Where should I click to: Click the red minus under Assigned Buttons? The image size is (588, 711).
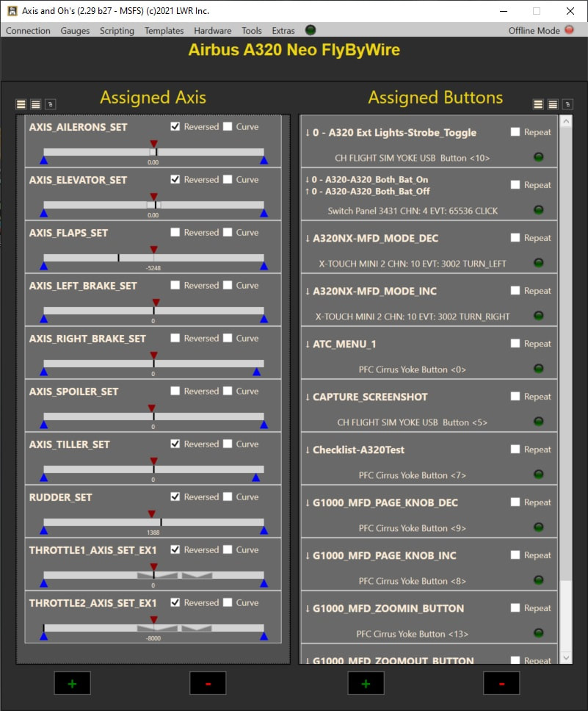501,683
